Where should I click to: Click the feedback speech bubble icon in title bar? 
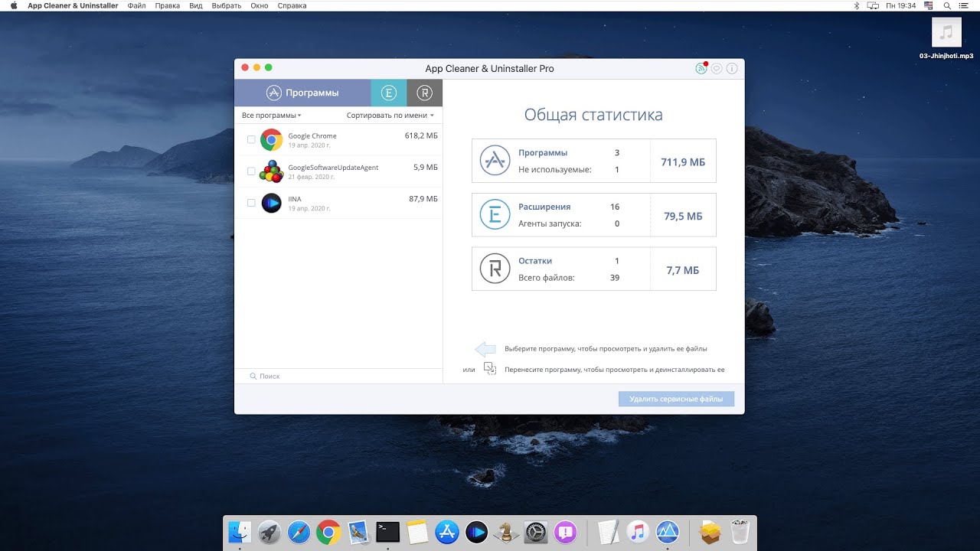(717, 68)
